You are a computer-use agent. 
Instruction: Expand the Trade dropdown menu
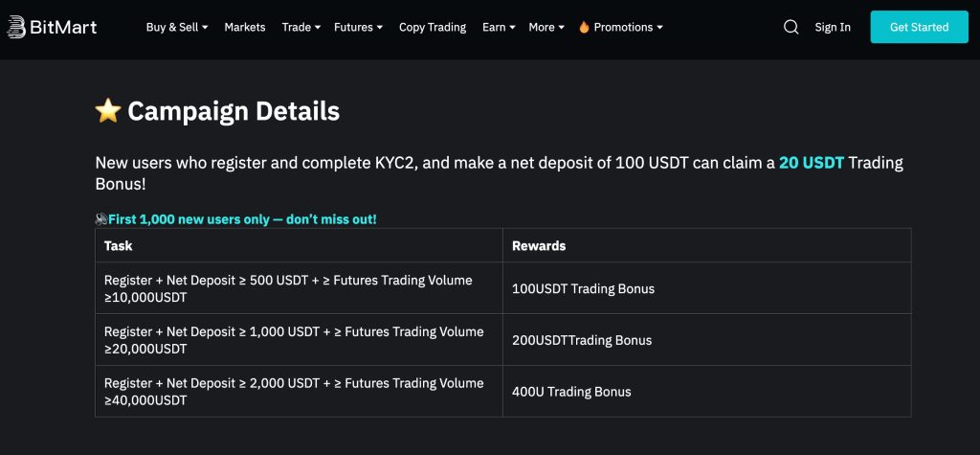tap(301, 27)
